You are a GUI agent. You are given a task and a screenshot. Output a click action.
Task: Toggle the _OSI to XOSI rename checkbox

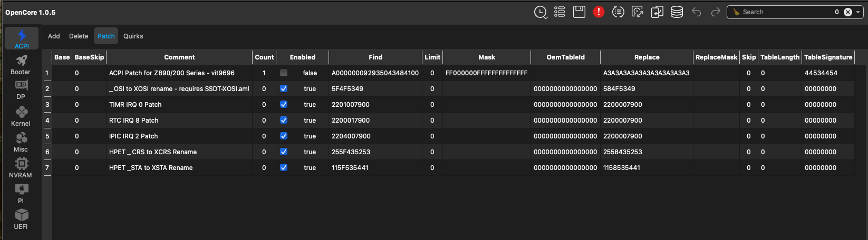pyautogui.click(x=284, y=88)
